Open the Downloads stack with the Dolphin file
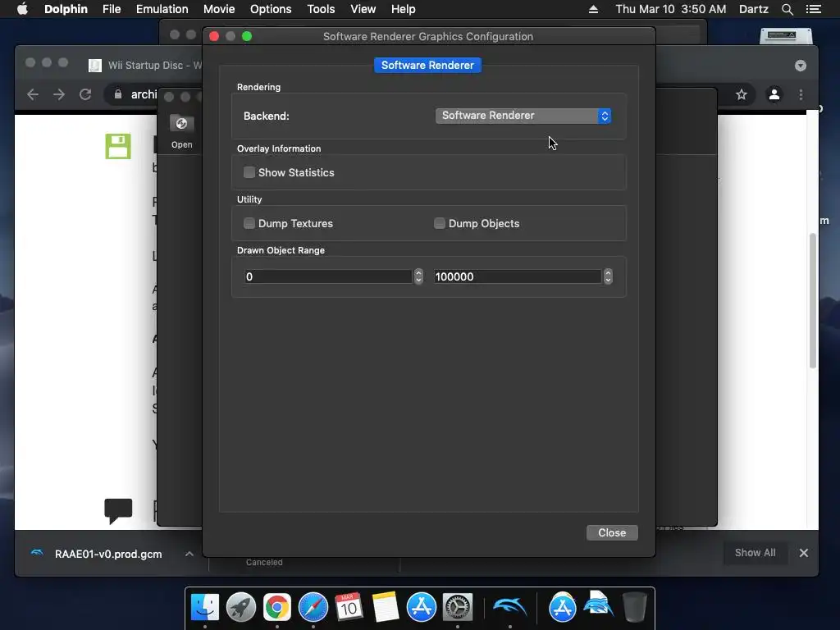 pyautogui.click(x=598, y=605)
